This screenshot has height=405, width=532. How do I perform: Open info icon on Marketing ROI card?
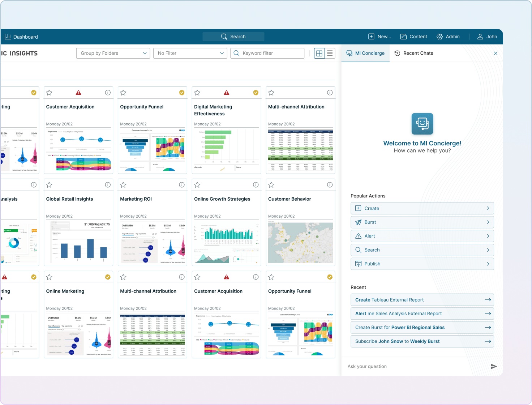(182, 185)
